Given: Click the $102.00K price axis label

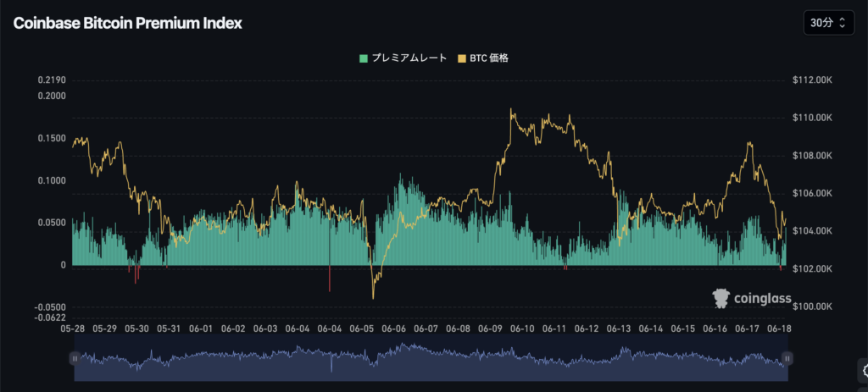Looking at the screenshot, I should coord(812,268).
